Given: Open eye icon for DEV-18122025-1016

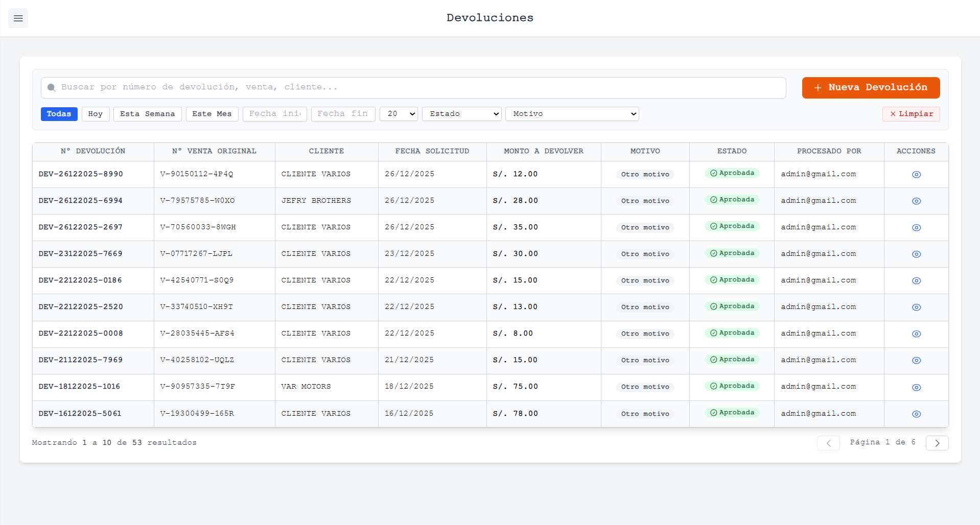Looking at the screenshot, I should [916, 388].
